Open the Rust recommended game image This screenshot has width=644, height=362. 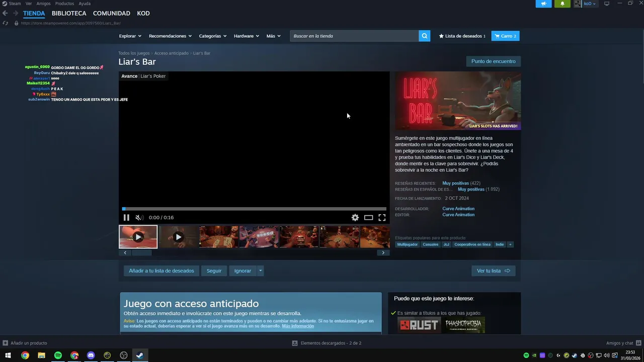(419, 325)
